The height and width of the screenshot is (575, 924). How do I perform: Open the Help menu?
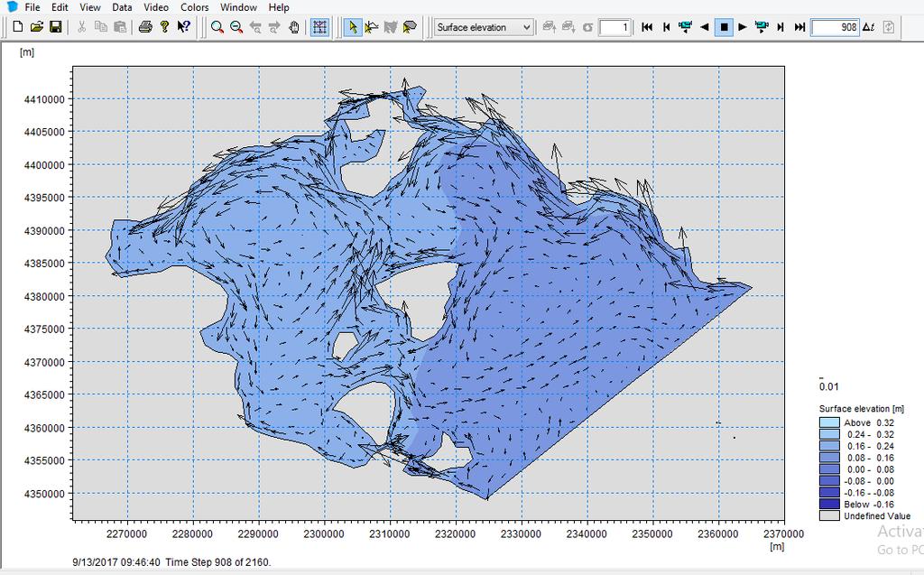coord(279,7)
